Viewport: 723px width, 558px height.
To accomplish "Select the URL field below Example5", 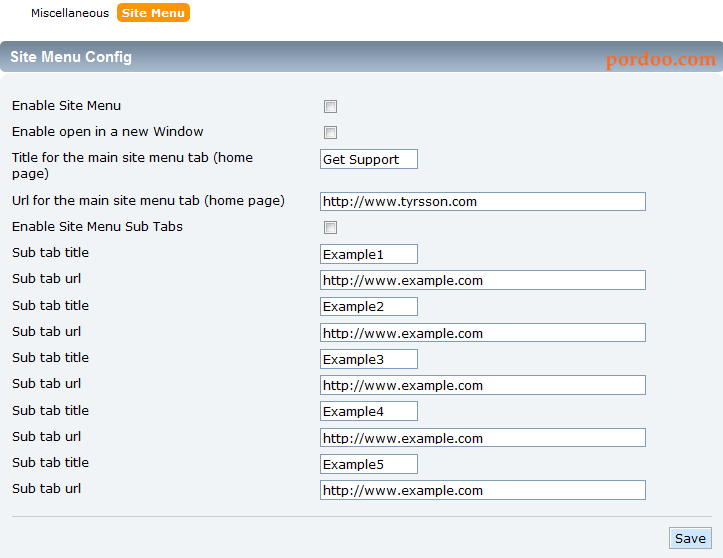I will (x=483, y=490).
